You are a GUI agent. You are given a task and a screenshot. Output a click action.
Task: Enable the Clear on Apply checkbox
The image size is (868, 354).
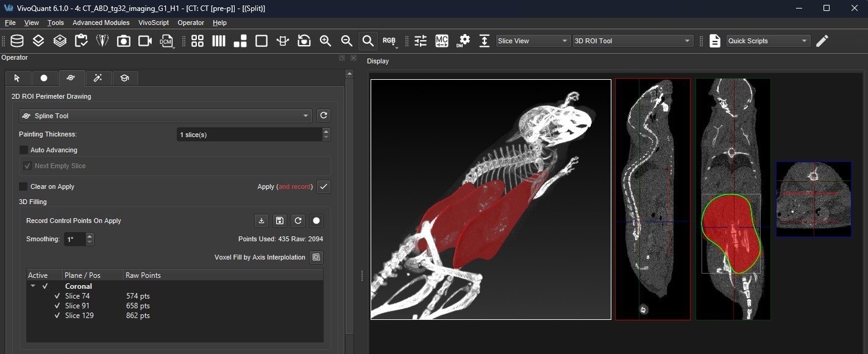23,186
